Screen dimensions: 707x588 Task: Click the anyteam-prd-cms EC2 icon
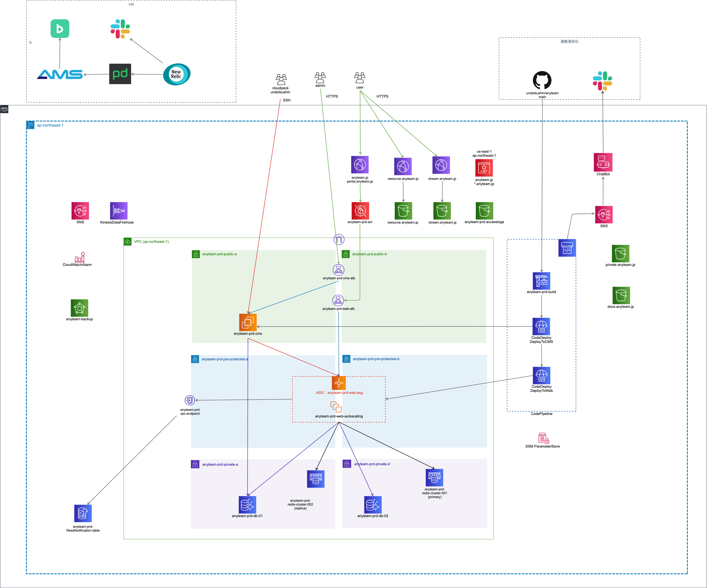(248, 322)
